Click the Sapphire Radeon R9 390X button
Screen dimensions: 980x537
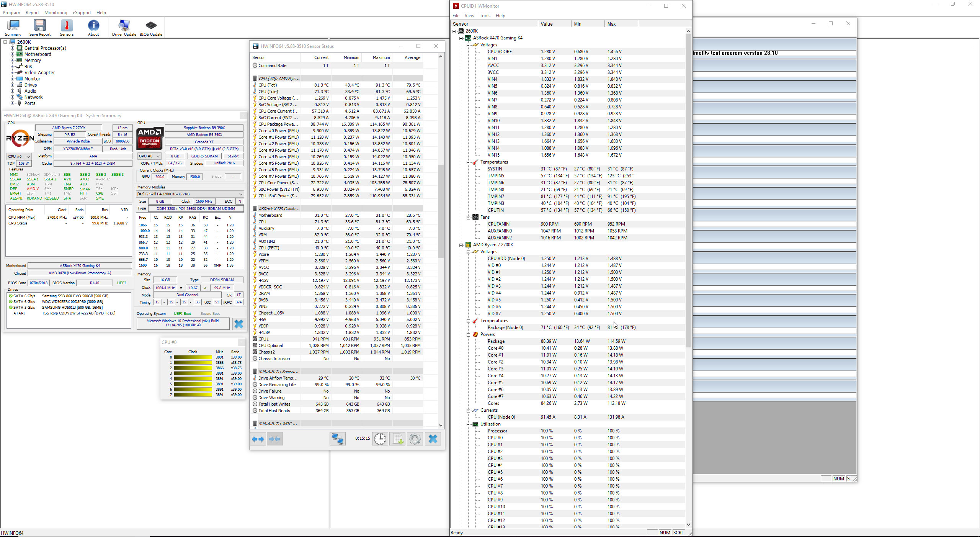[204, 128]
